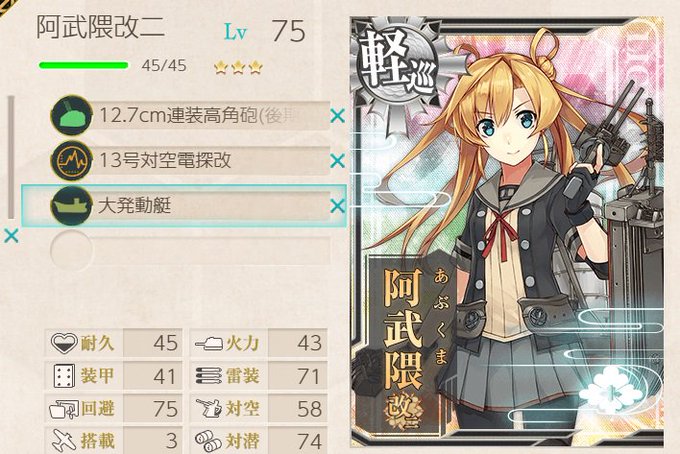Click the green high-angle gun equipment icon

pyautogui.click(x=72, y=116)
